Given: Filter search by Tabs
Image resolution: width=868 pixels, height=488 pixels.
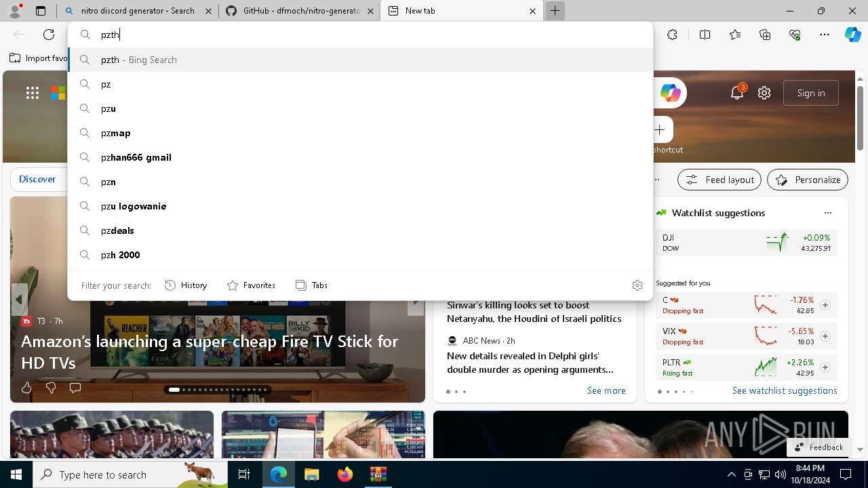Looking at the screenshot, I should [312, 285].
